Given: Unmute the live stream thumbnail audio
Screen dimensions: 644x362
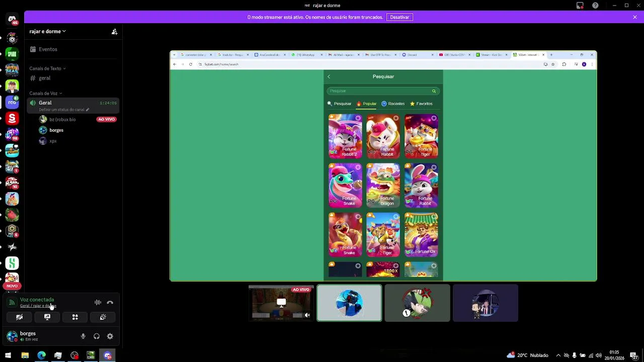Looking at the screenshot, I should coord(307,315).
